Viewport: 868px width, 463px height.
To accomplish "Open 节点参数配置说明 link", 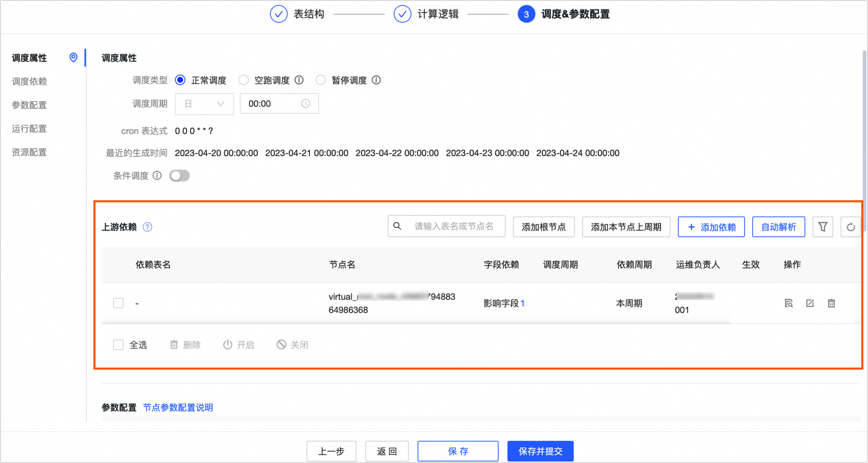I will pos(178,407).
